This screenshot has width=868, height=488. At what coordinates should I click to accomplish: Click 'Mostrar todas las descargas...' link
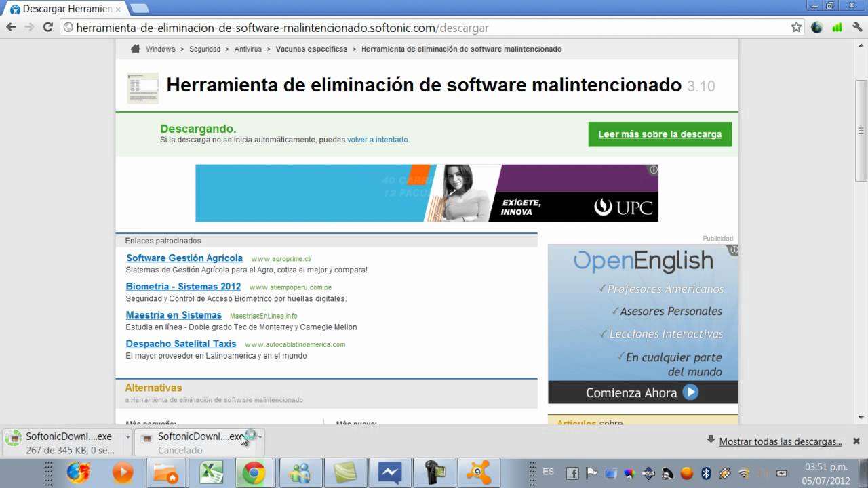(x=781, y=441)
